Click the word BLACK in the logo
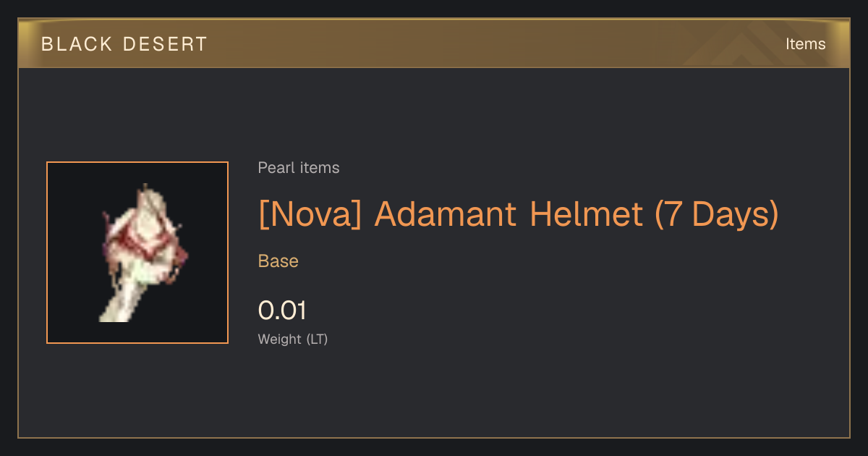This screenshot has height=456, width=868. 77,44
